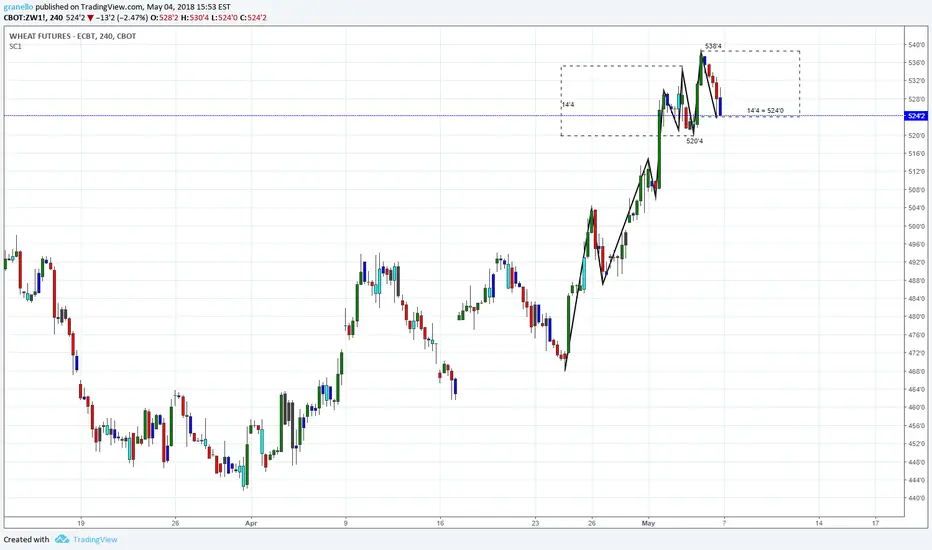The height and width of the screenshot is (550, 932).
Task: Open the TradingView link at bottom
Action: (95, 539)
